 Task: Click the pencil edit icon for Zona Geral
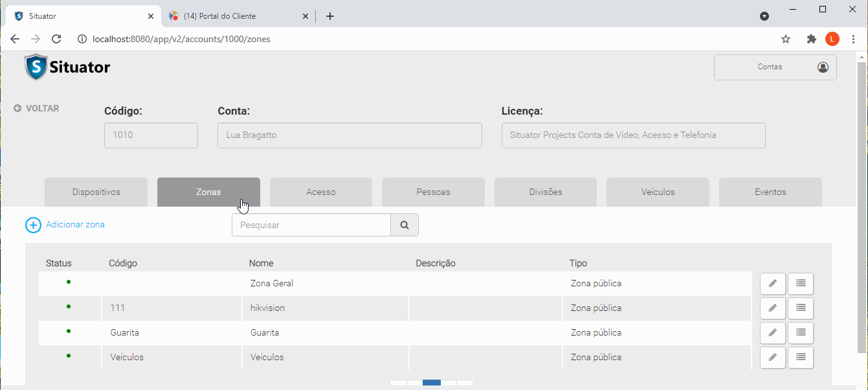pos(772,284)
